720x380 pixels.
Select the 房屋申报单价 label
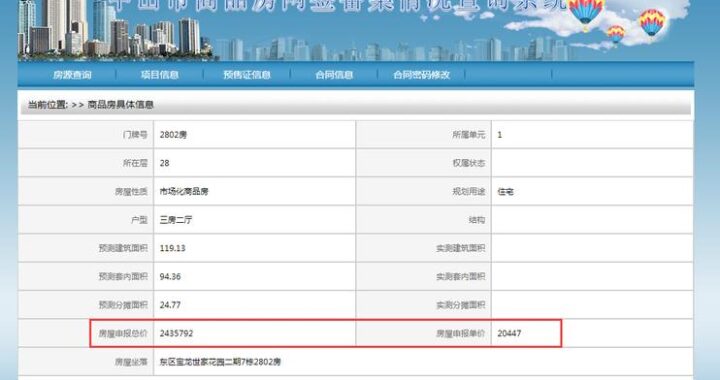click(461, 334)
